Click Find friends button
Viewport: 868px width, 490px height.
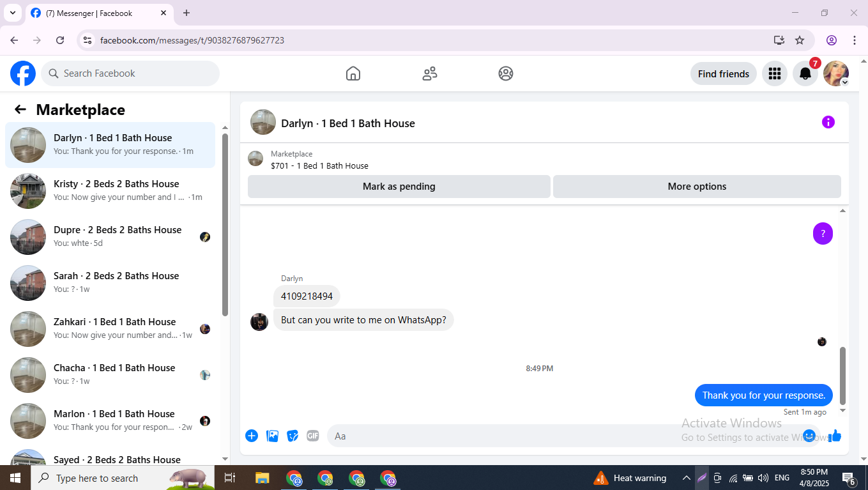coord(724,73)
